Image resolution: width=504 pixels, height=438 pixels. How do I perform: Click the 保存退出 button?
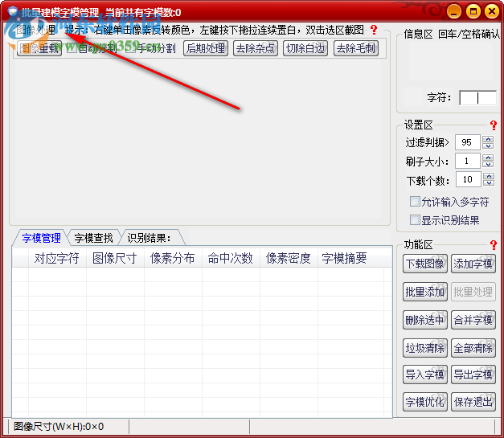coord(473,402)
